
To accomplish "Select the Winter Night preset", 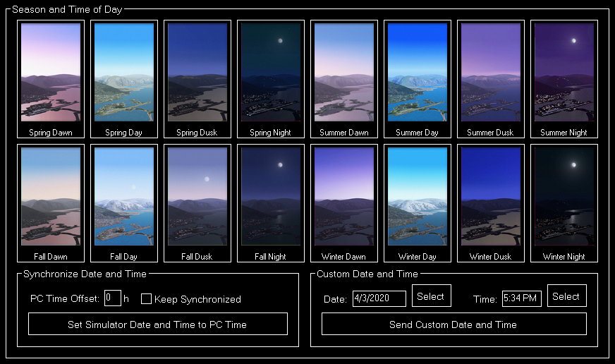I will (564, 203).
